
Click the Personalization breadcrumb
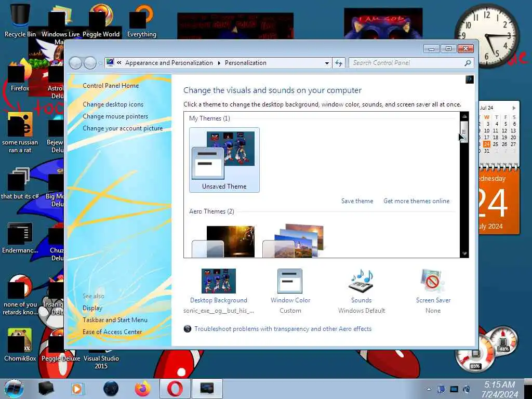245,63
